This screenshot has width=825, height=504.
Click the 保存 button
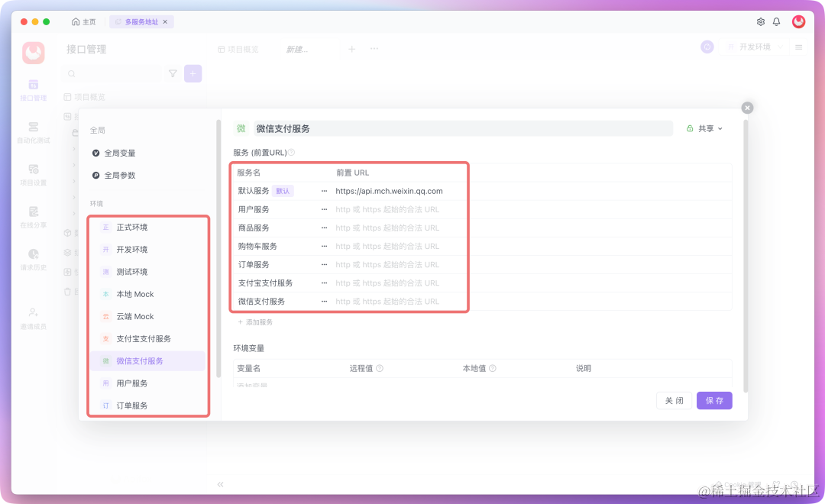(714, 401)
